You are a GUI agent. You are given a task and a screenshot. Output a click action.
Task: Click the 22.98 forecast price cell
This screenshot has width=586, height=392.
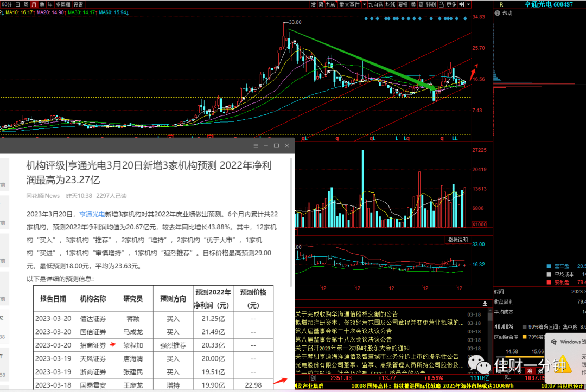click(253, 385)
